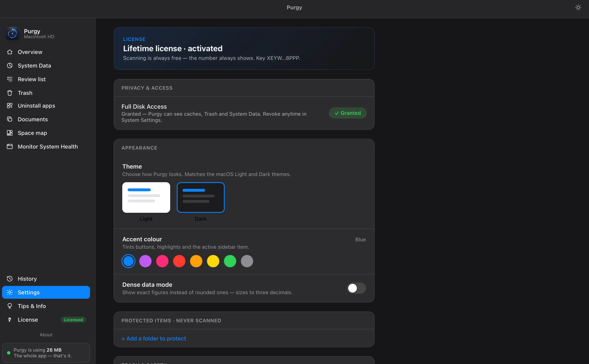Click the Theme heading text

pos(132,166)
